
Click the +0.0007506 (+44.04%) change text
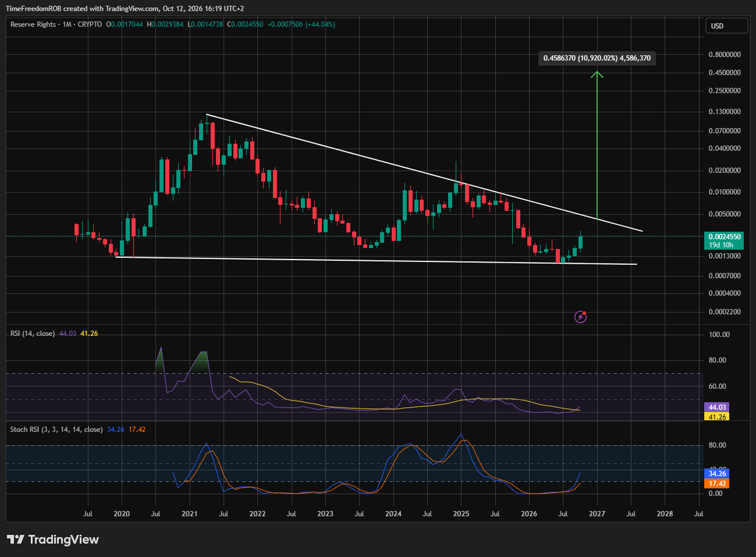pos(301,25)
